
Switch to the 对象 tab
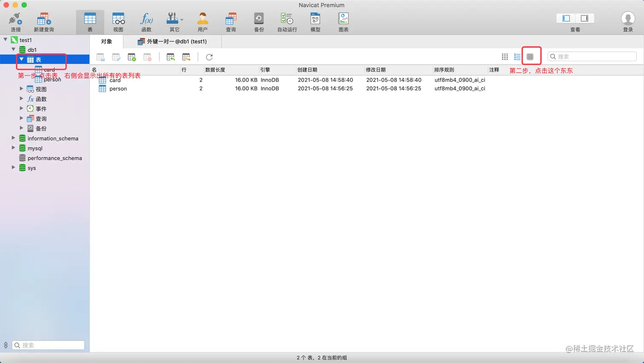point(106,41)
